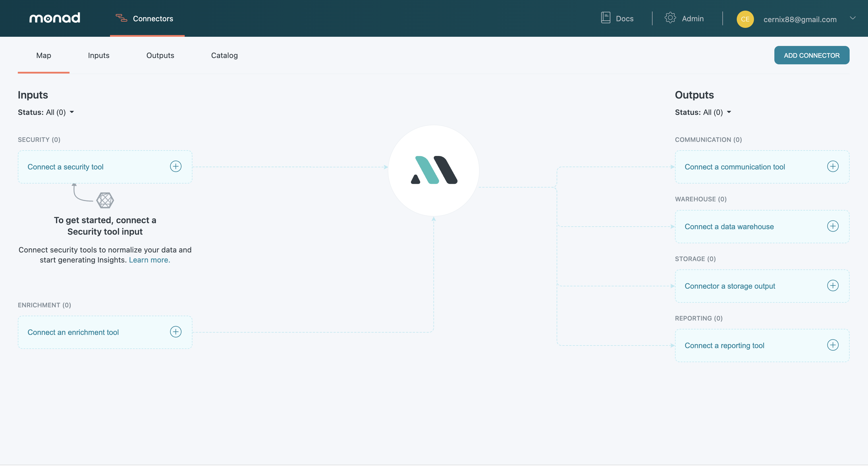
Task: Open Admin via the gear icon
Action: (670, 18)
